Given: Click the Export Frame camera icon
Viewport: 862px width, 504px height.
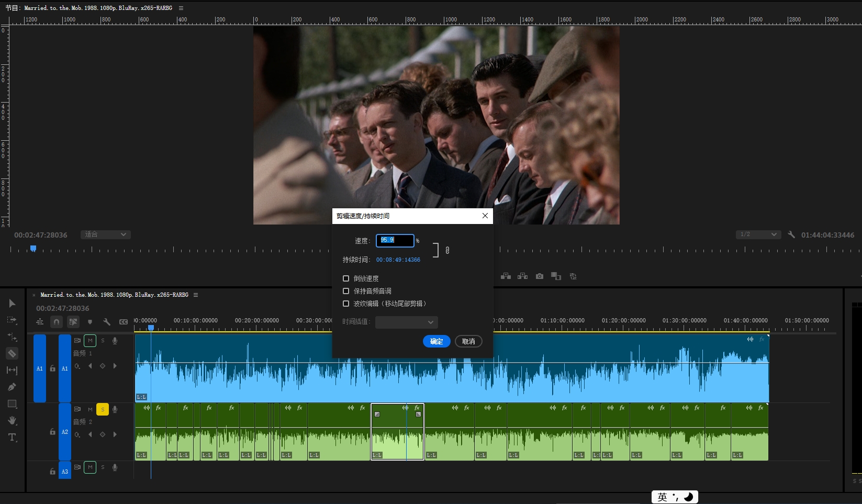Looking at the screenshot, I should point(540,276).
